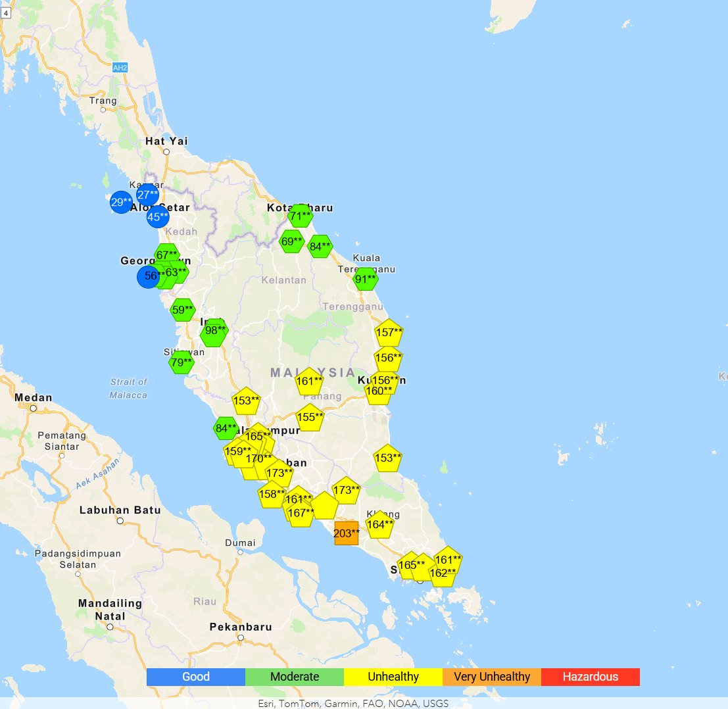
Task: Select the blue 45** marker near Alor Setar
Action: pos(158,216)
